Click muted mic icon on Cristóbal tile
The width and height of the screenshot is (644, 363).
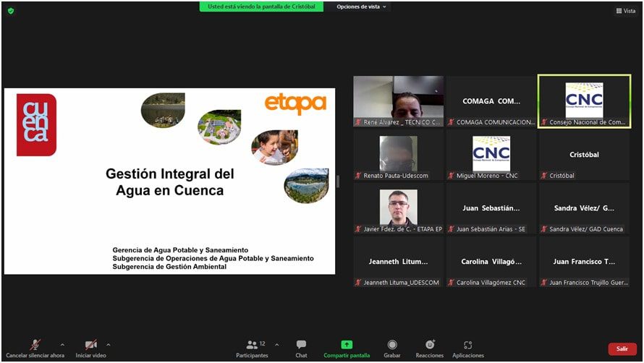point(544,175)
